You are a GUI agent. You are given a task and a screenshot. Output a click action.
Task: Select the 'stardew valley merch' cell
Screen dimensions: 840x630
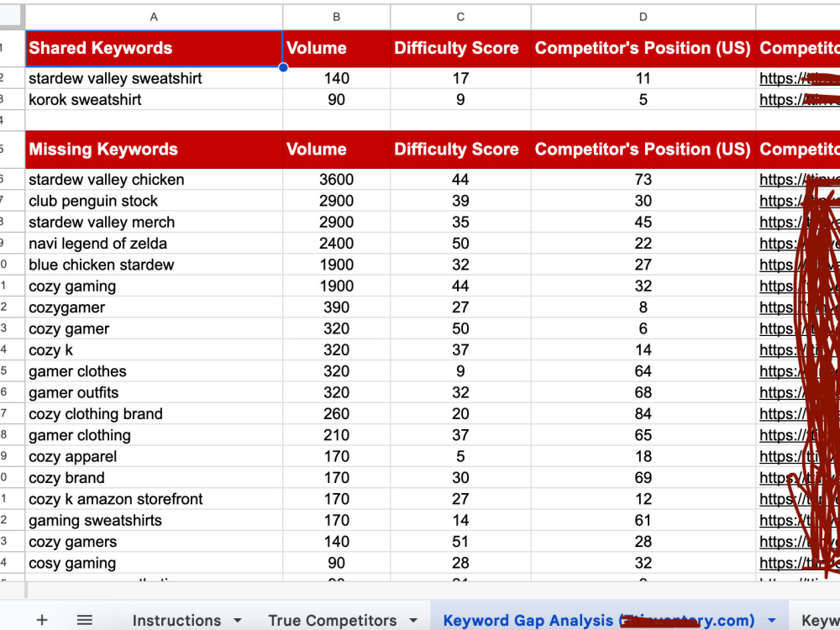tap(154, 223)
